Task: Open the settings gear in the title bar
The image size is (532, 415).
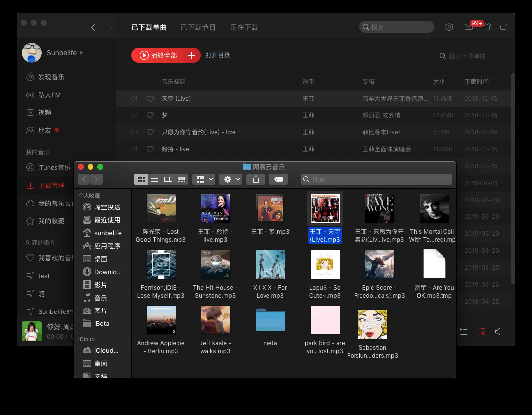Action: (x=449, y=27)
